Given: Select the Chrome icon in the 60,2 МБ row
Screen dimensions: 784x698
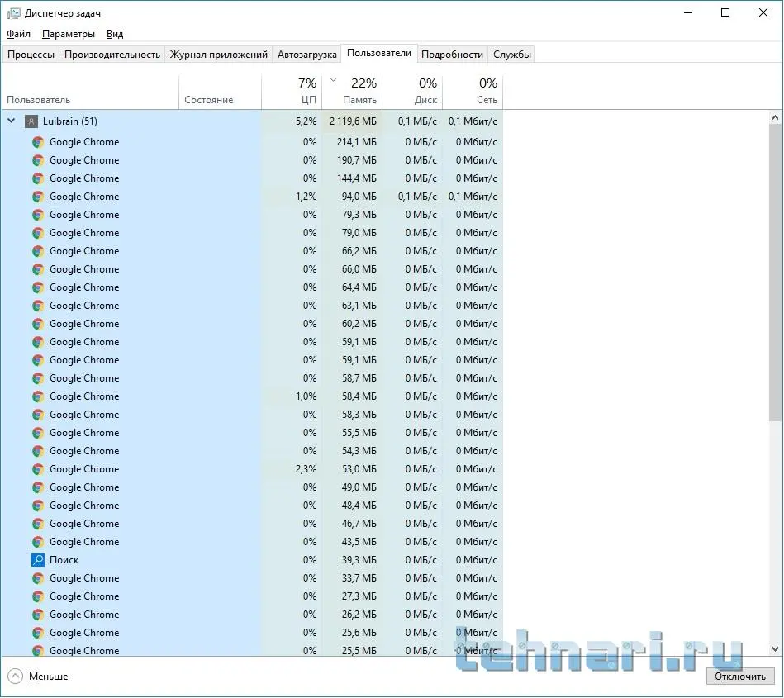Looking at the screenshot, I should click(x=38, y=324).
